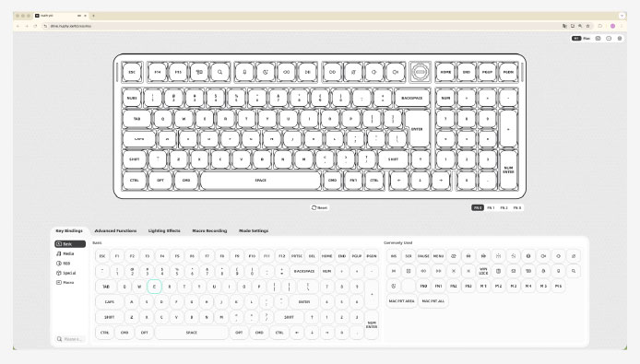Open the Mode Settings tab
The image size is (640, 364).
click(x=254, y=231)
